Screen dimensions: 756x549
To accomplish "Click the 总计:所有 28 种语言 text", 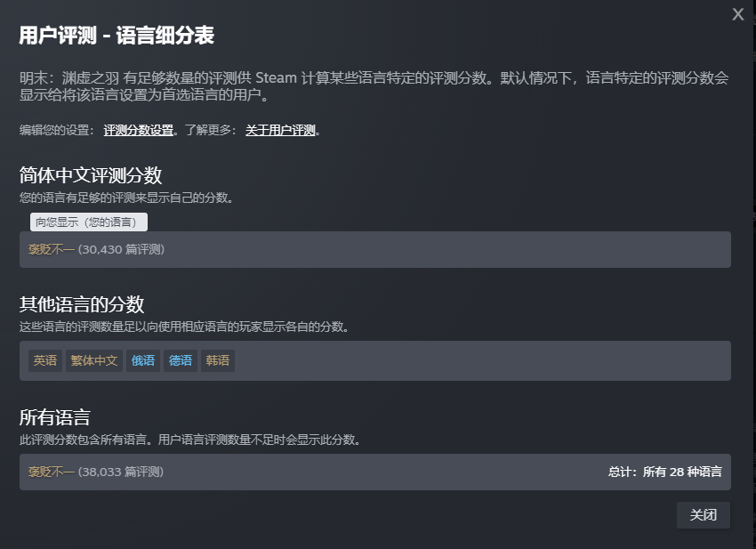I will click(664, 472).
